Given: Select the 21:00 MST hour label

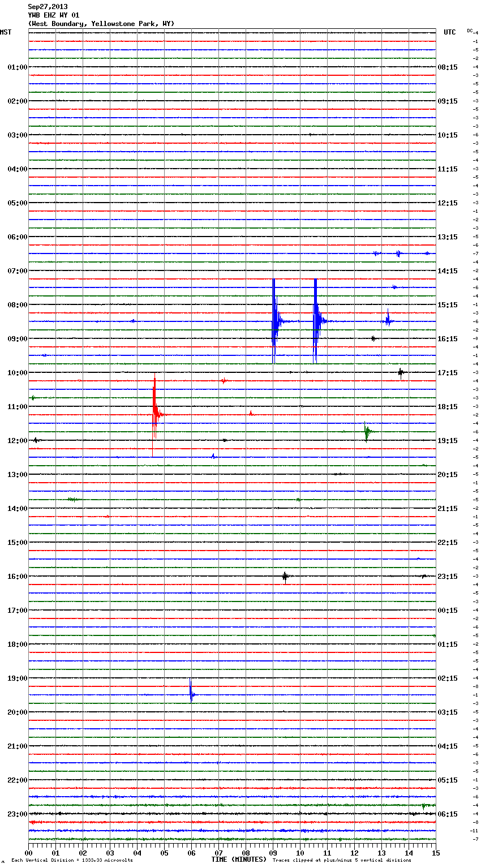Looking at the screenshot, I should tap(17, 746).
